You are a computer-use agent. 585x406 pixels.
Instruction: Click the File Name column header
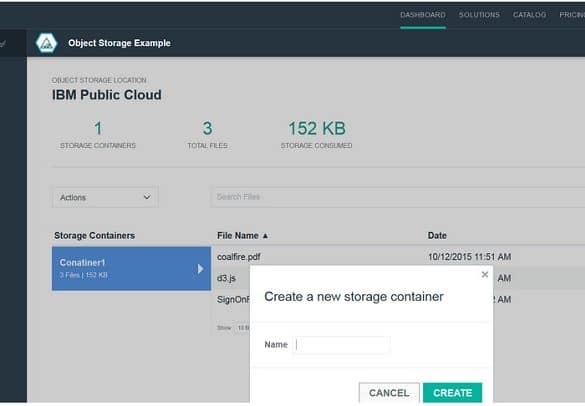point(238,235)
